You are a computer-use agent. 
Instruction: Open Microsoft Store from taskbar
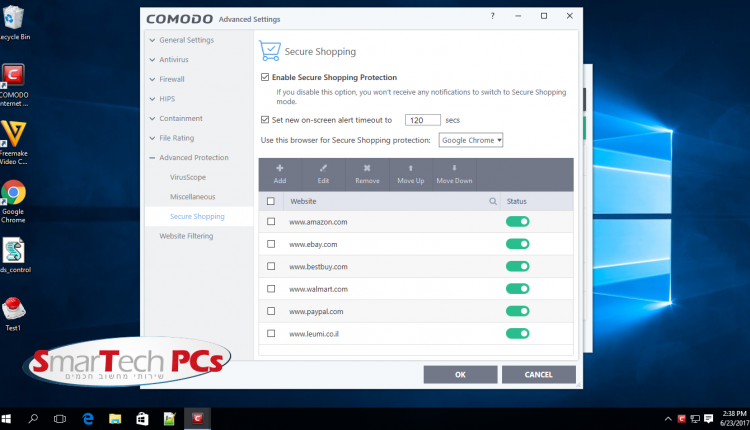[142, 419]
